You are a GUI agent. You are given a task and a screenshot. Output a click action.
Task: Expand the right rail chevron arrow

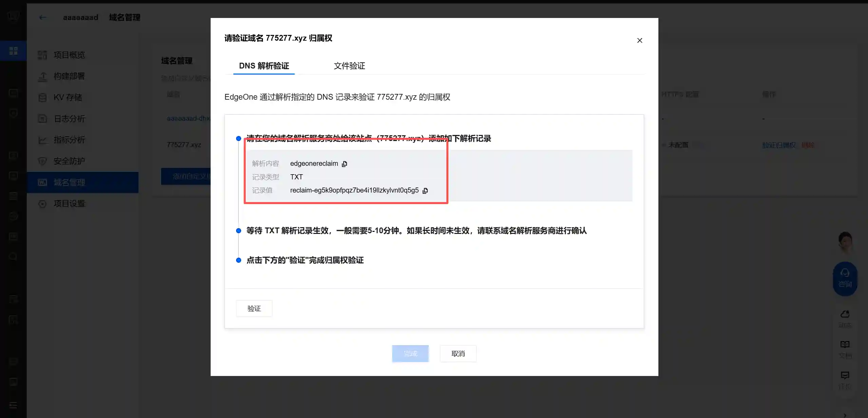pyautogui.click(x=845, y=415)
